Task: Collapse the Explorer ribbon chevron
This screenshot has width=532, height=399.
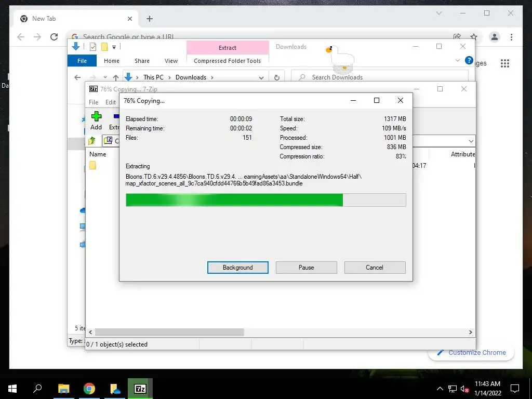Action: point(457,60)
